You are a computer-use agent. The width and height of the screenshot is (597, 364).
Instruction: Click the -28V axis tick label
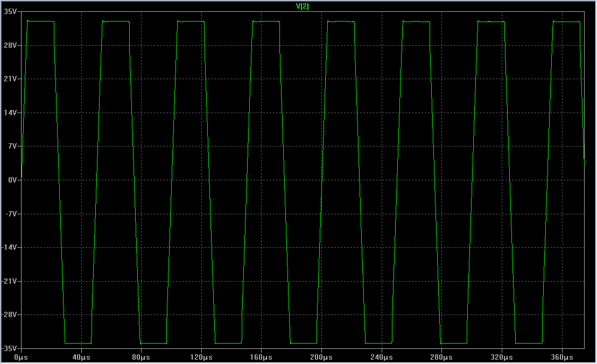(x=10, y=315)
